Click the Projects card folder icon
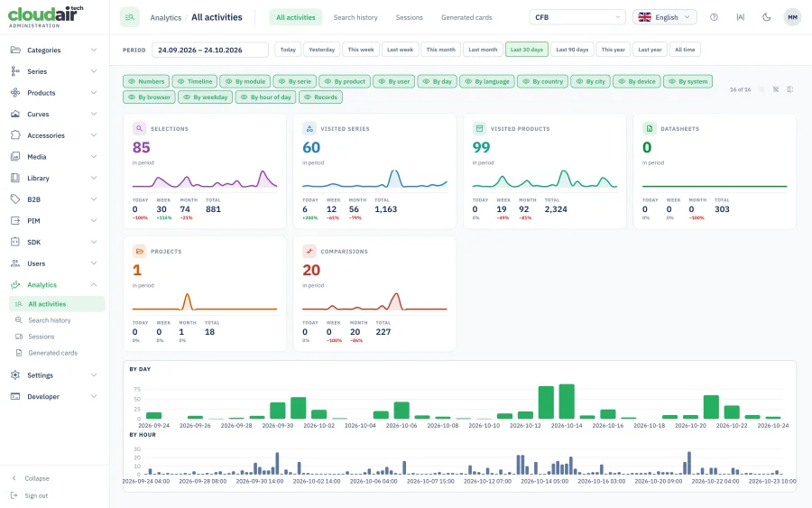 [139, 251]
